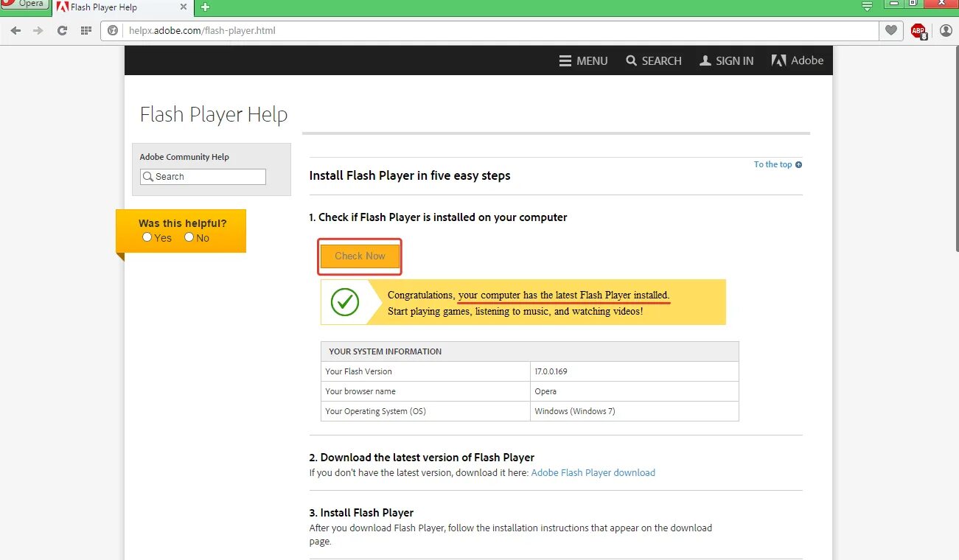The width and height of the screenshot is (959, 560).
Task: Click step 2 Download the latest version heading
Action: coord(422,458)
